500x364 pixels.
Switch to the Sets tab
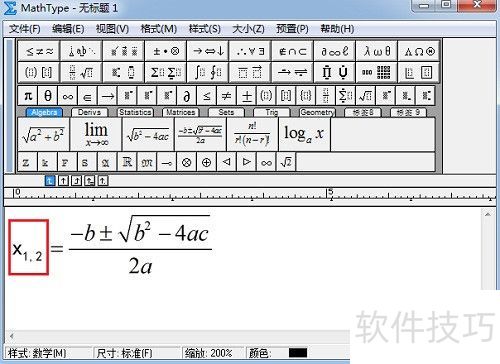pos(226,112)
